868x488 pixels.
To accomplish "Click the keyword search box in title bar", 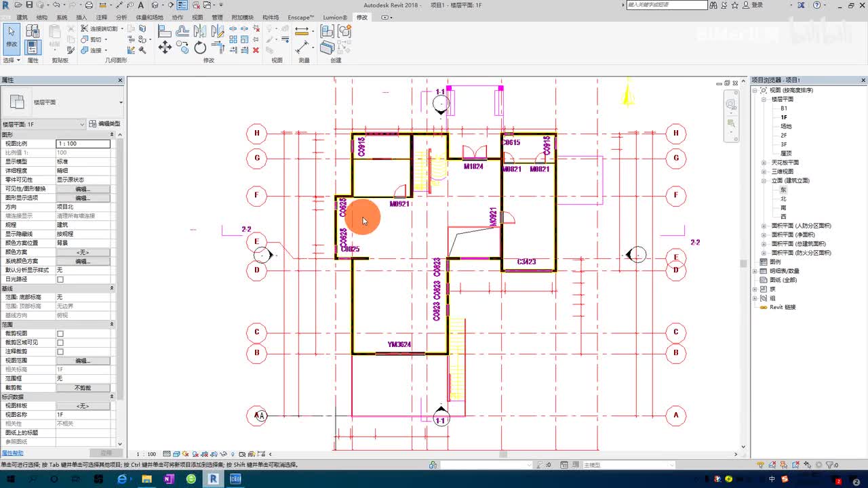I will click(667, 5).
